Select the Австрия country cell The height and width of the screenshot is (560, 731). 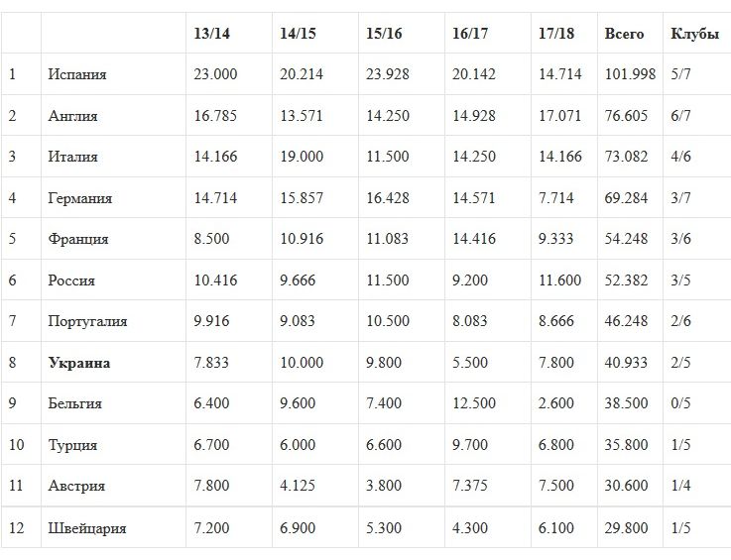[76, 486]
